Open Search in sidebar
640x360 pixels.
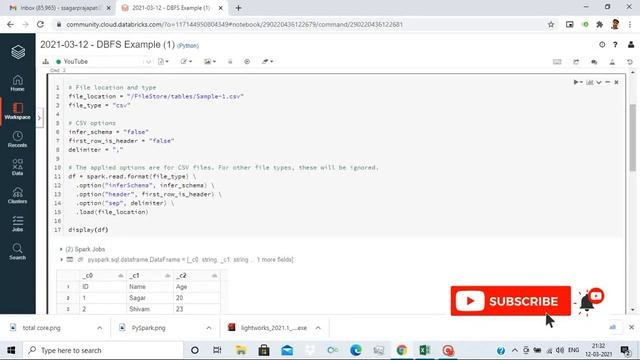(x=18, y=251)
